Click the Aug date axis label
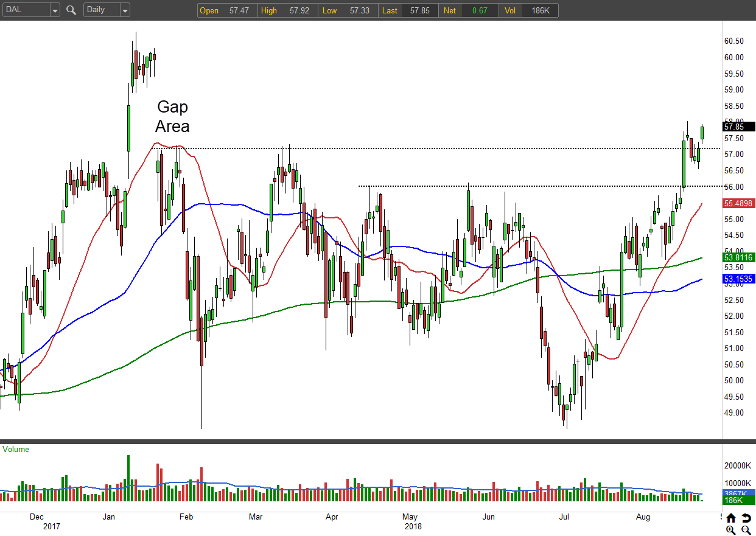Viewport: 756px width, 536px height. [x=643, y=517]
